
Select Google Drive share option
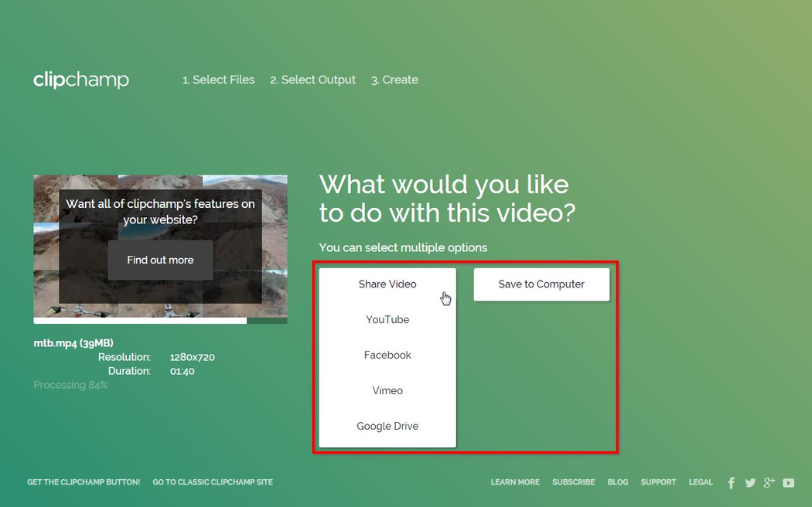pos(387,427)
